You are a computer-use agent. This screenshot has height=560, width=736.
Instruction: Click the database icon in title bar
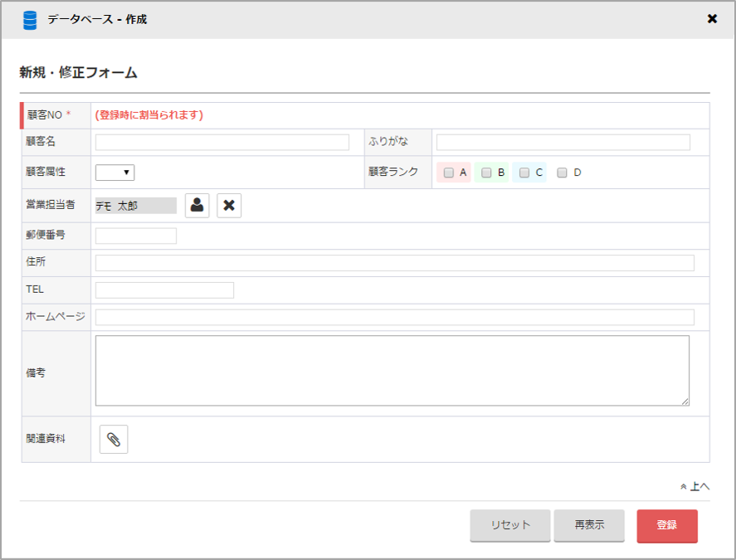pos(30,19)
